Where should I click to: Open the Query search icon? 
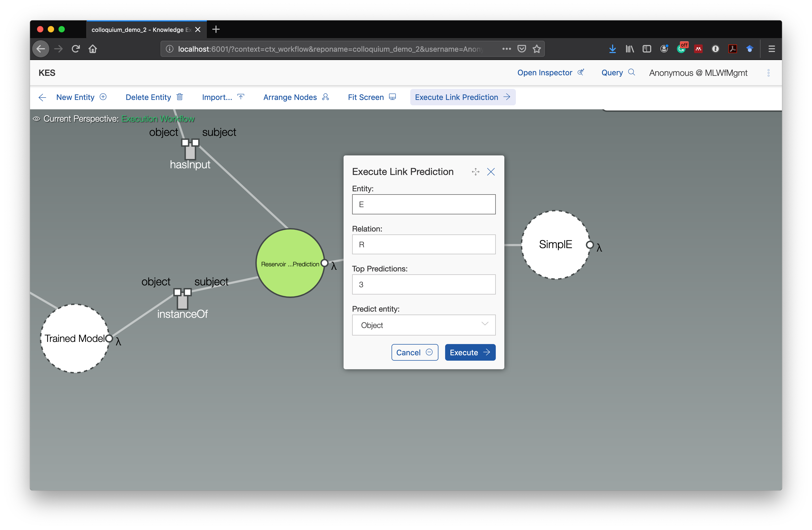[x=632, y=72]
